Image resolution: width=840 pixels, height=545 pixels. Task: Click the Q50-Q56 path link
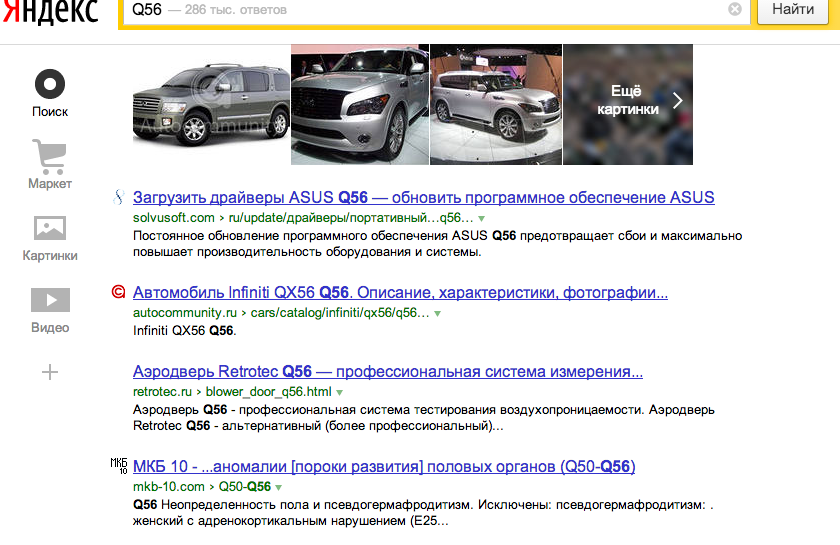245,487
